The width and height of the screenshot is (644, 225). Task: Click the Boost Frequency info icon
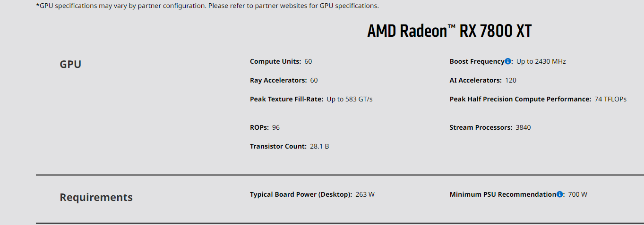(508, 61)
